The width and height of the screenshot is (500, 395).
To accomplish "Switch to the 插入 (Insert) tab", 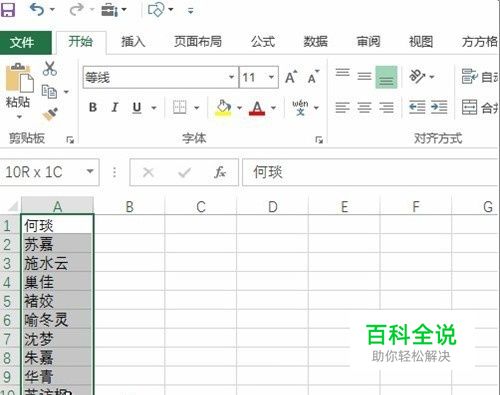I will (x=133, y=42).
